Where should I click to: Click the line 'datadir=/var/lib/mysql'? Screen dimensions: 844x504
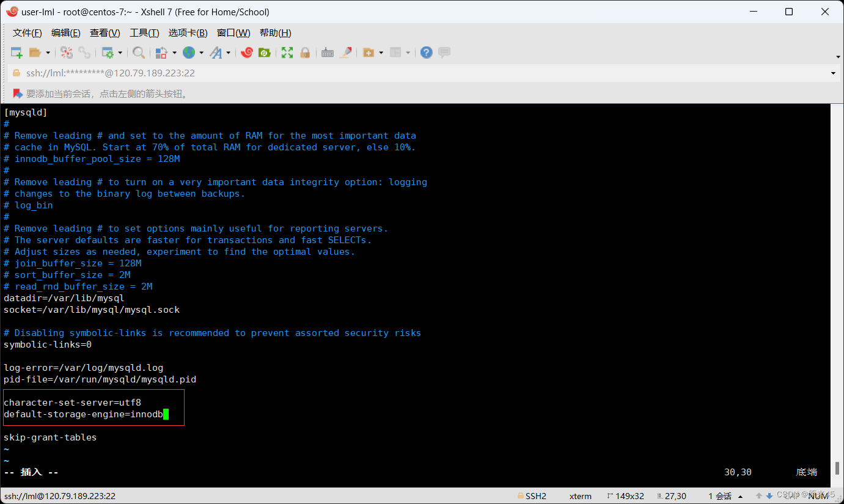(x=64, y=298)
